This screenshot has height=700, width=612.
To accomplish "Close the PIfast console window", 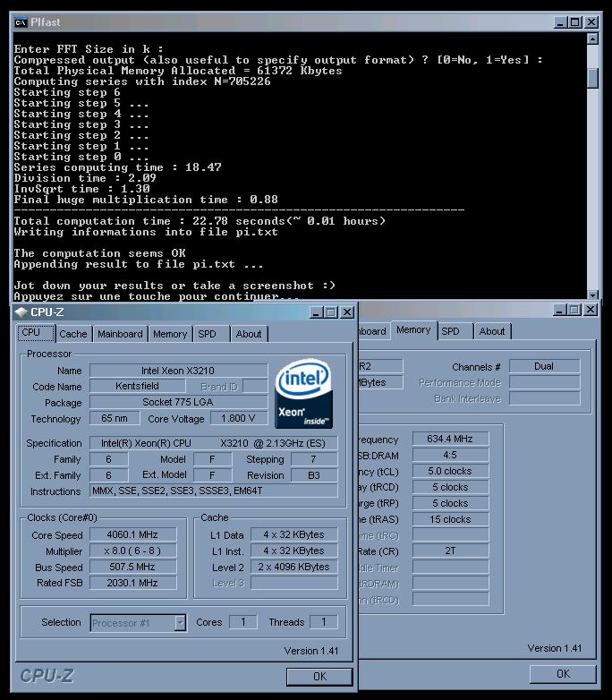I will click(x=591, y=22).
